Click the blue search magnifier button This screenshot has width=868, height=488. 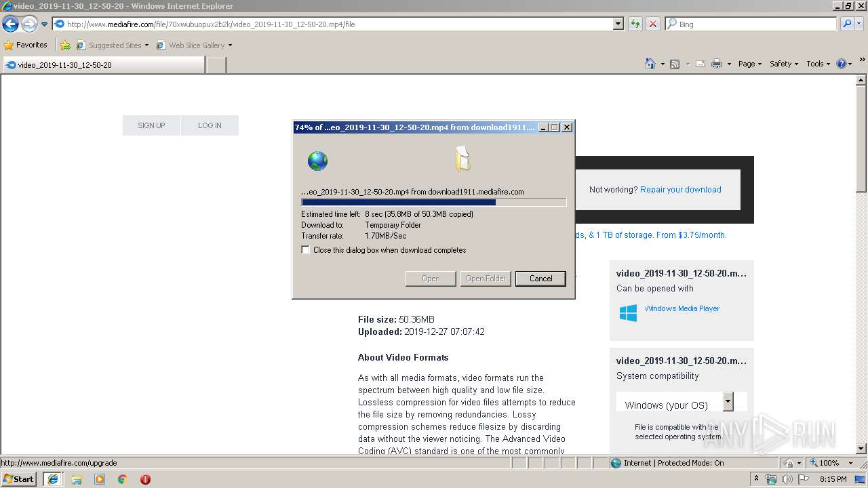[847, 24]
